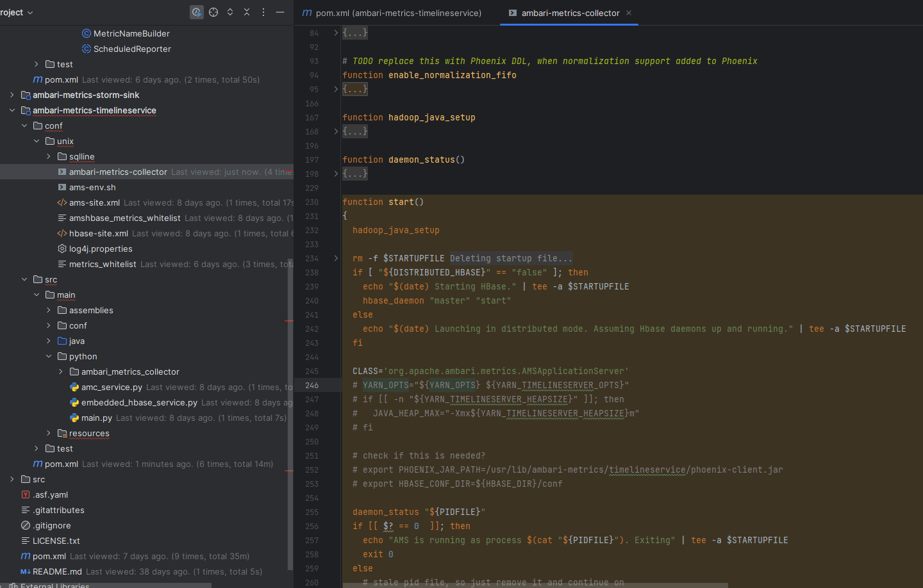Expand the resources folder
This screenshot has height=588, width=923.
click(x=49, y=433)
